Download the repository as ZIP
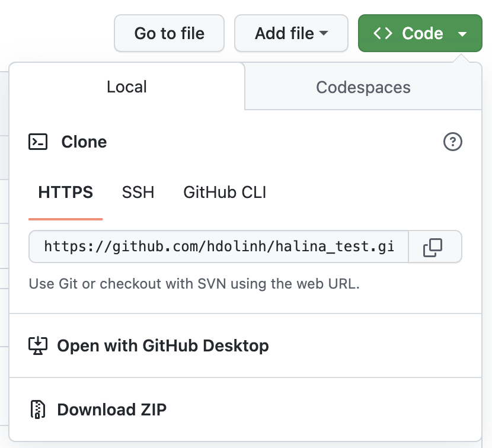The image size is (492, 448). (x=111, y=409)
